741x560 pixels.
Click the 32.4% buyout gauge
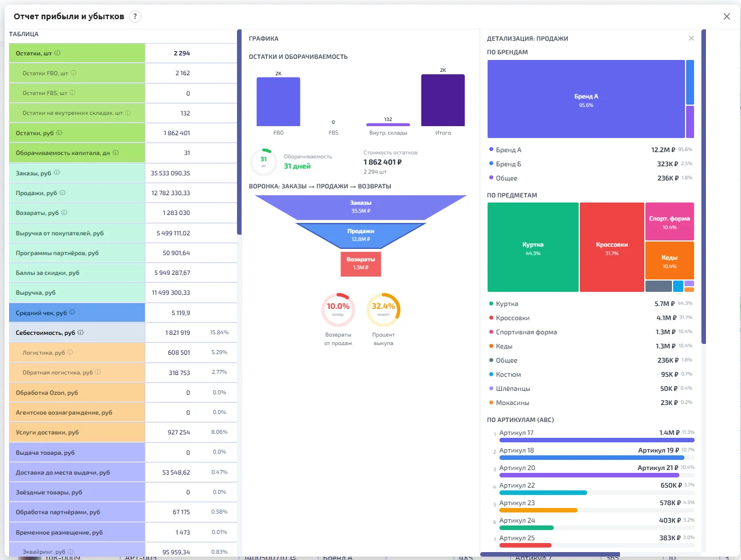pos(384,309)
